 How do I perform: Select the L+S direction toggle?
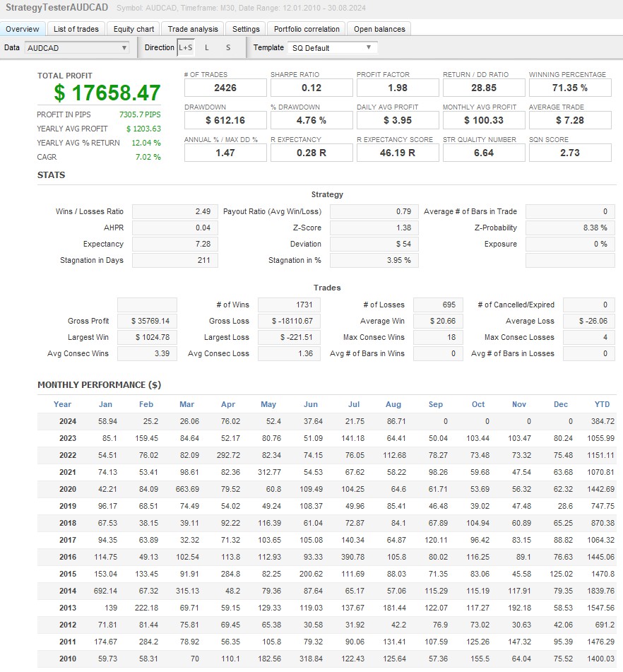pos(186,47)
